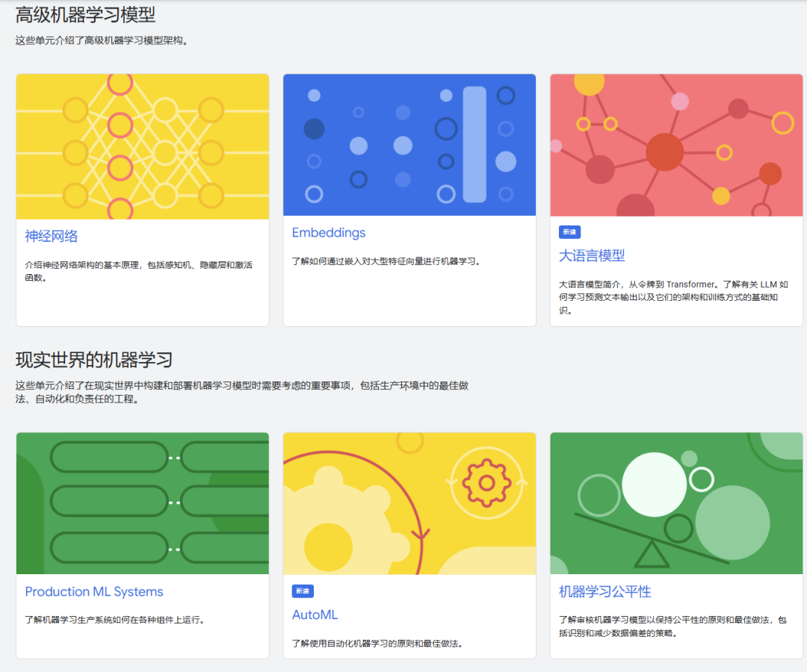The image size is (807, 672).
Task: Click the 现实世界的机器学习 section heading
Action: [x=94, y=360]
